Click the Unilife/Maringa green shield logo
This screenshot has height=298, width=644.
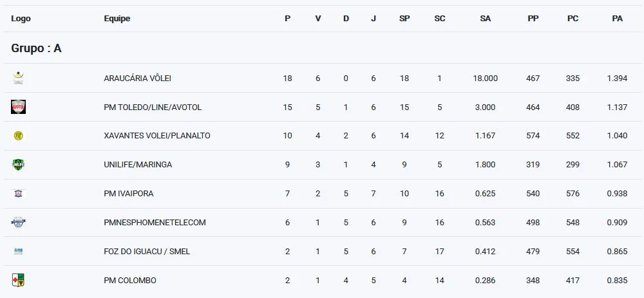point(18,165)
